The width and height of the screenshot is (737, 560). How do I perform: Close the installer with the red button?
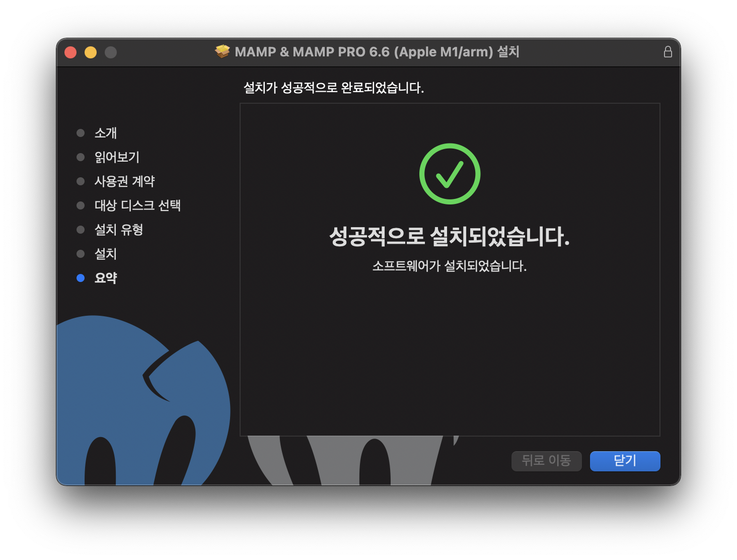[70, 52]
